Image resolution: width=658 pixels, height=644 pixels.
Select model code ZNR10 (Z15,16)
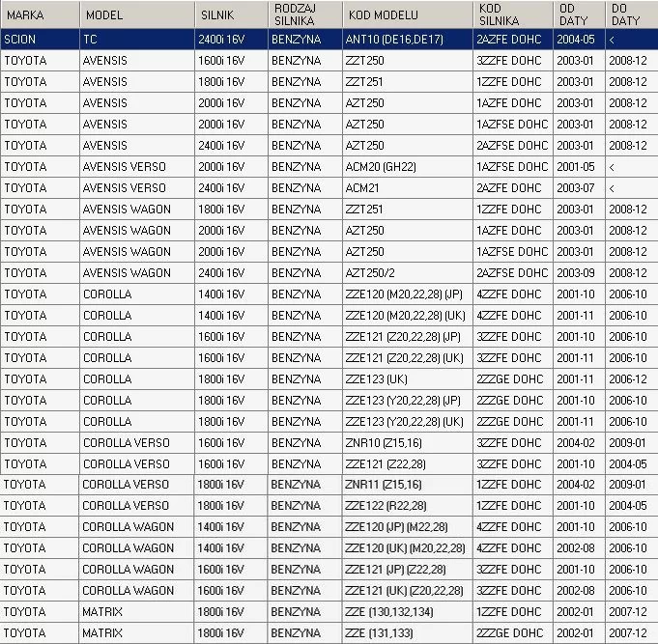tap(408, 443)
